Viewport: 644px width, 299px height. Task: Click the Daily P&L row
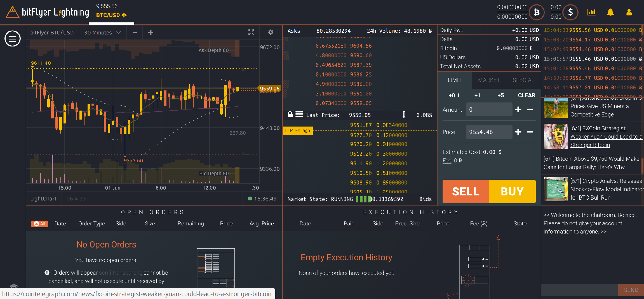[x=489, y=30]
